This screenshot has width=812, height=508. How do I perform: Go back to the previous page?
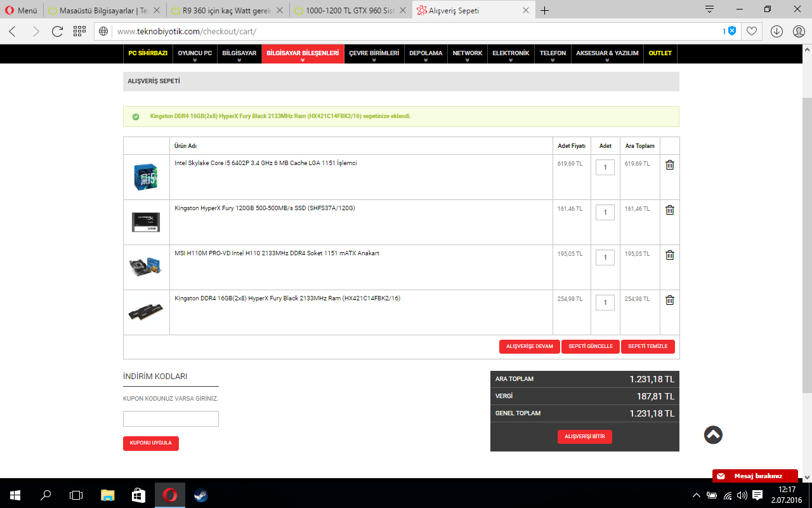pyautogui.click(x=13, y=31)
